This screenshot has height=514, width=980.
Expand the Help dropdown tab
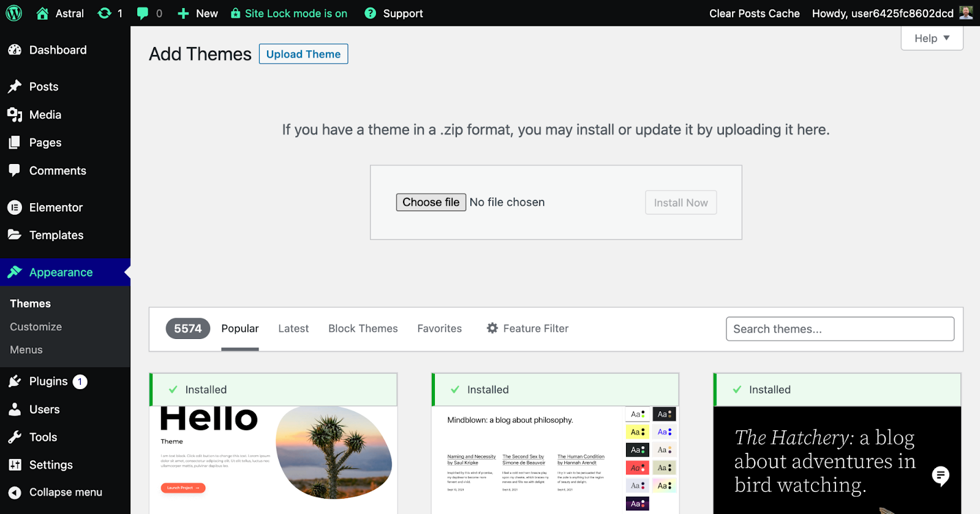tap(932, 38)
